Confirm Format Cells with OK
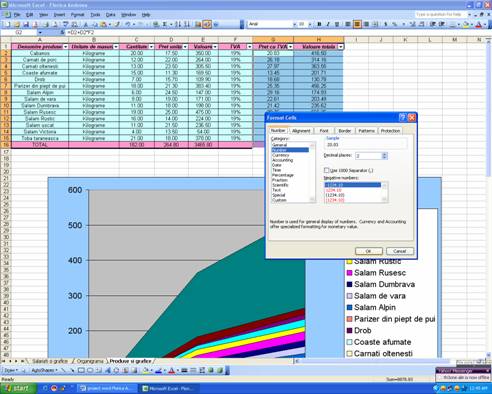The height and width of the screenshot is (394, 492). coord(369,251)
